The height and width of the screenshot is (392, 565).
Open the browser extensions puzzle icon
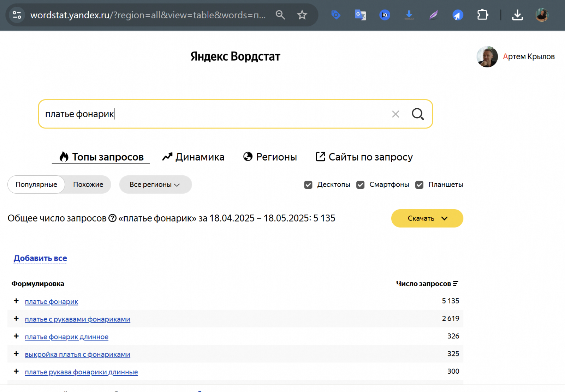(482, 15)
